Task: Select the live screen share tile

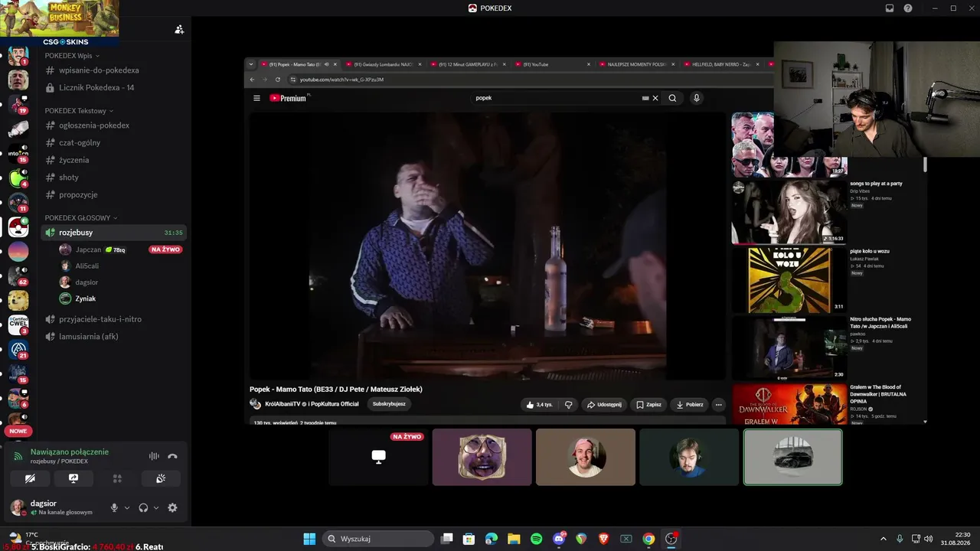Action: (378, 457)
